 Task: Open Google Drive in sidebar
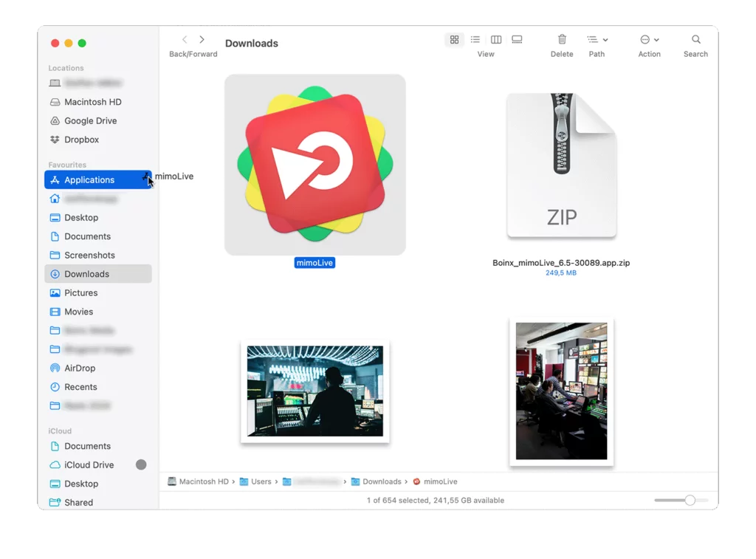(98, 120)
